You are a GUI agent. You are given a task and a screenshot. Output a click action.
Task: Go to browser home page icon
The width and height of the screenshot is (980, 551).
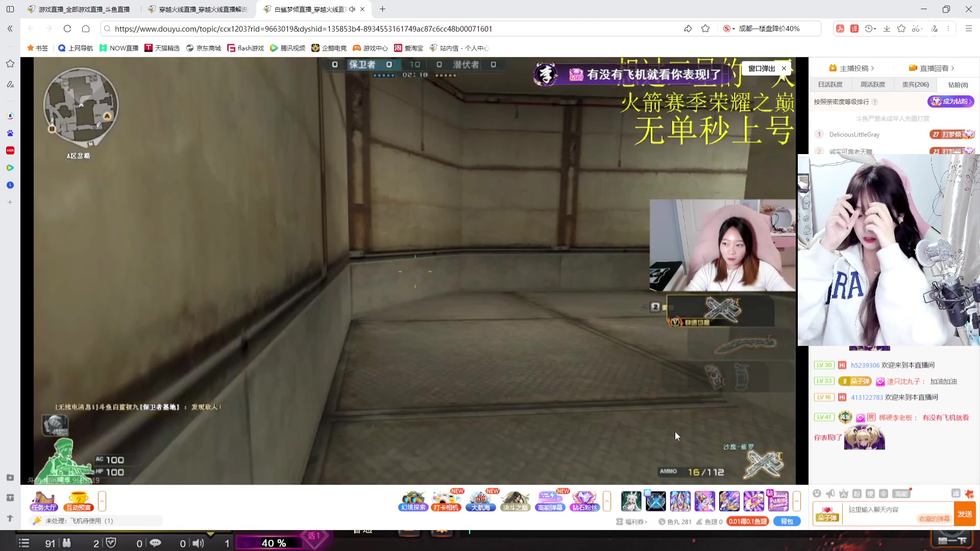pos(86,29)
